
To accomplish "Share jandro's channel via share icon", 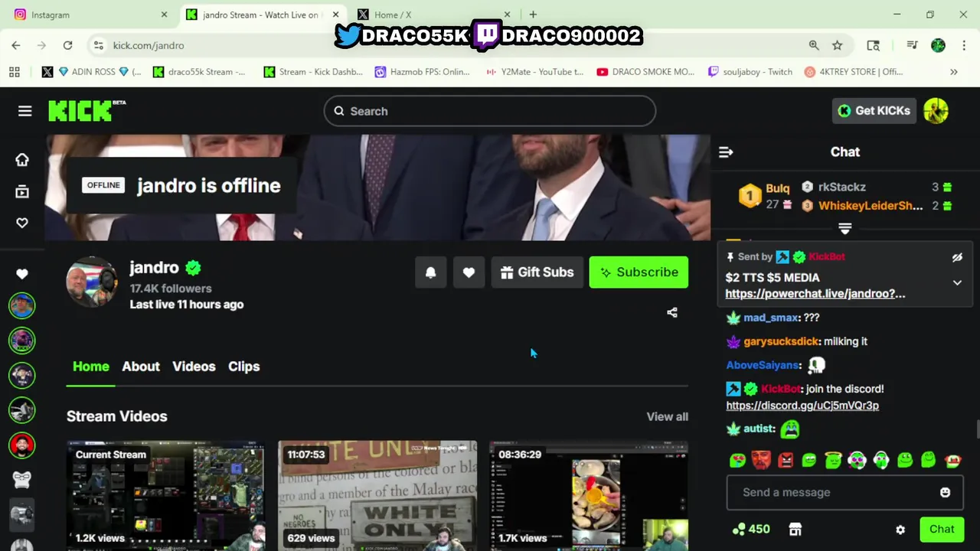I will (x=672, y=312).
